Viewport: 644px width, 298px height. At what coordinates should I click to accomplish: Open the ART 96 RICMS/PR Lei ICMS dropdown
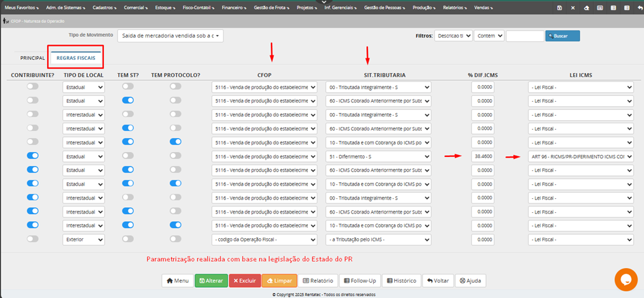tap(581, 156)
